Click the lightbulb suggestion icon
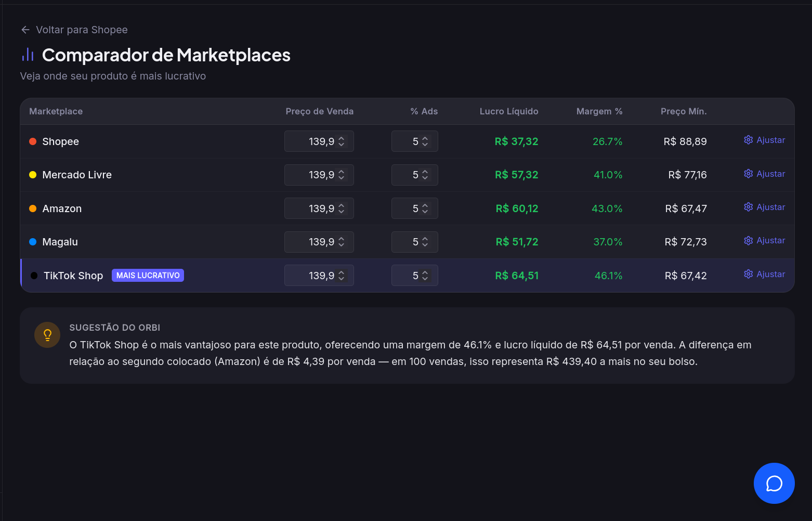The width and height of the screenshot is (812, 521). point(47,335)
